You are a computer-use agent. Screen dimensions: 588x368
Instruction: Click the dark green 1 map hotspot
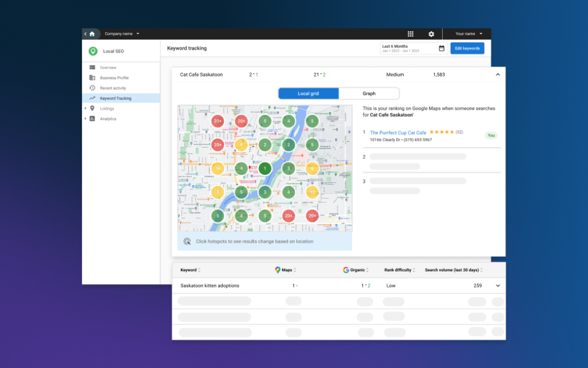coord(265,168)
